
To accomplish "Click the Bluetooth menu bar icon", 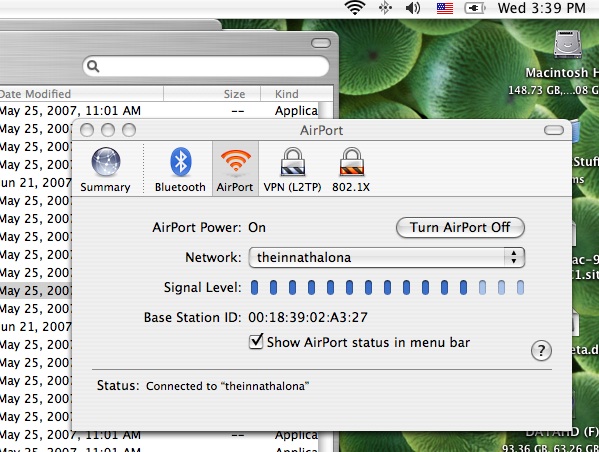I will 385,8.
